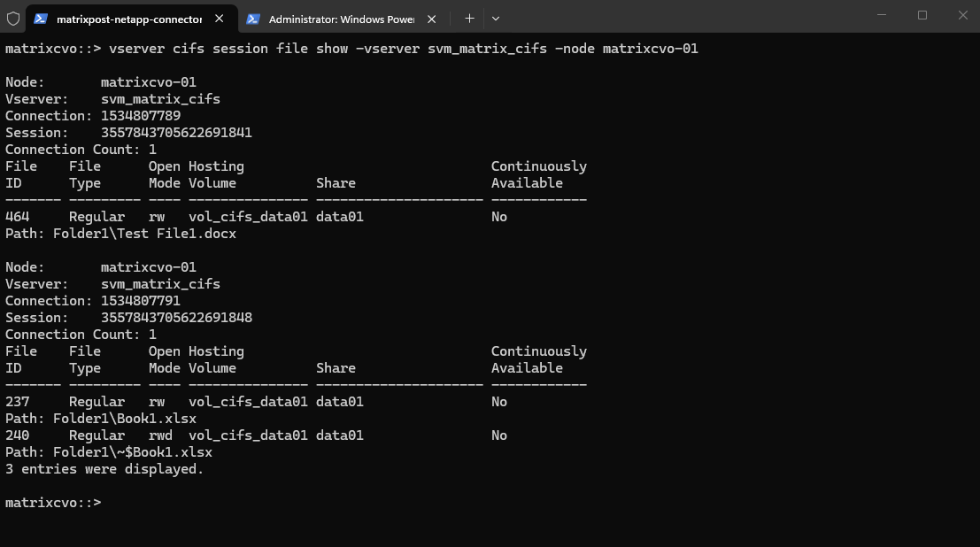Close the Administrator: Windows PowerShell tab
This screenshot has height=547, width=980.
431,19
